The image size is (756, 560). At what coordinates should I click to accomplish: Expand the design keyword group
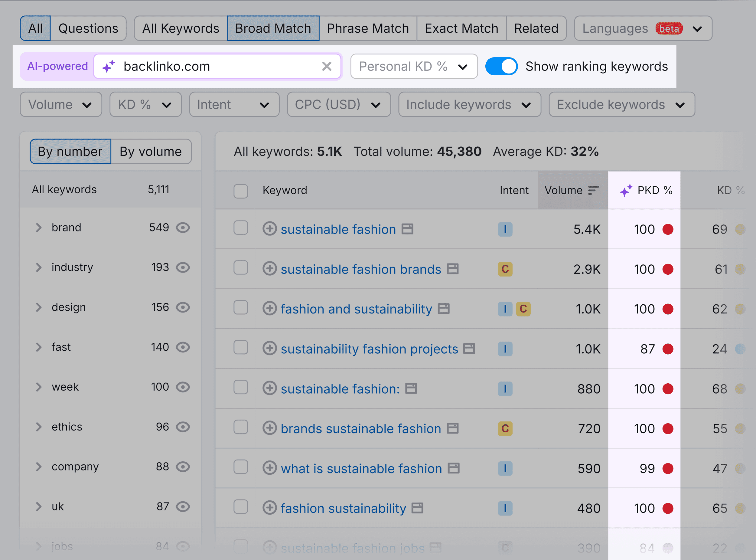click(39, 307)
